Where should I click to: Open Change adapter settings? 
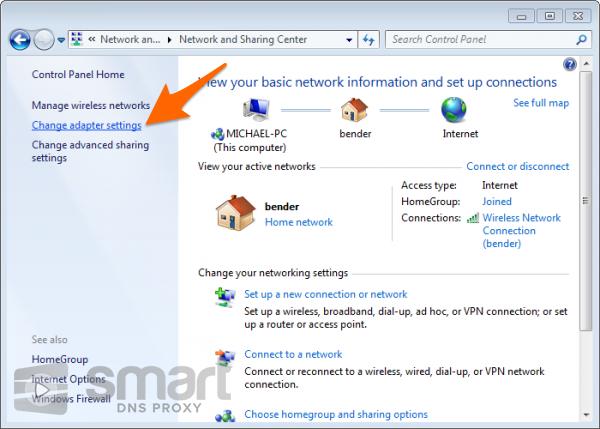[86, 125]
